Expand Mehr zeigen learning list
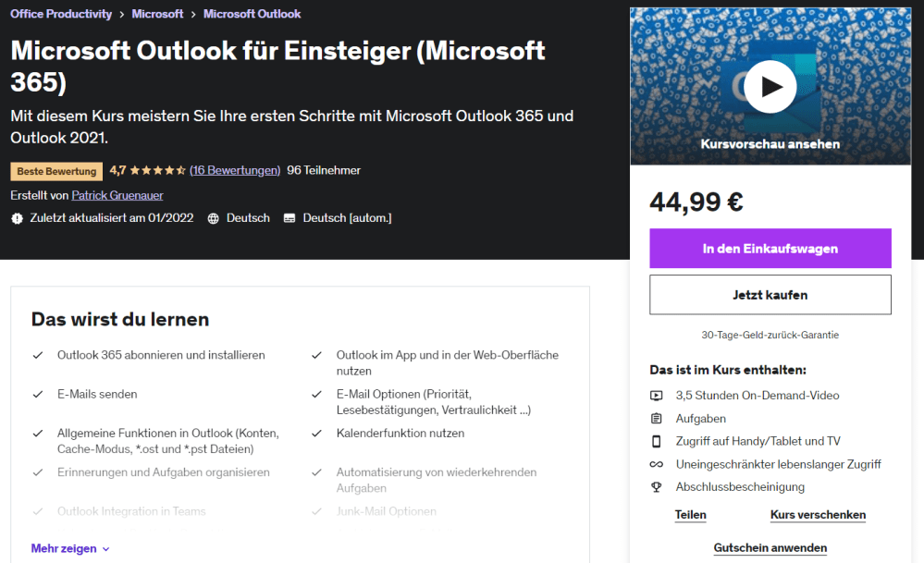This screenshot has width=924, height=563. pyautogui.click(x=64, y=548)
